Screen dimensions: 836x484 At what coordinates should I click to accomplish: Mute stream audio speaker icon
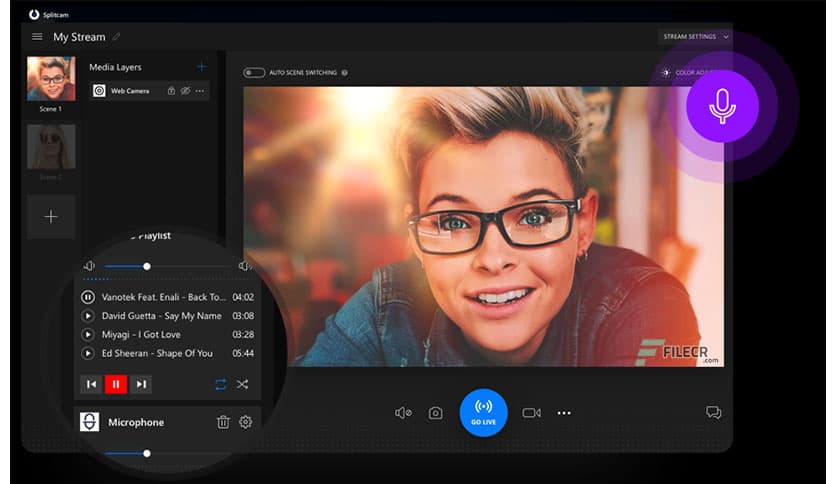point(403,413)
